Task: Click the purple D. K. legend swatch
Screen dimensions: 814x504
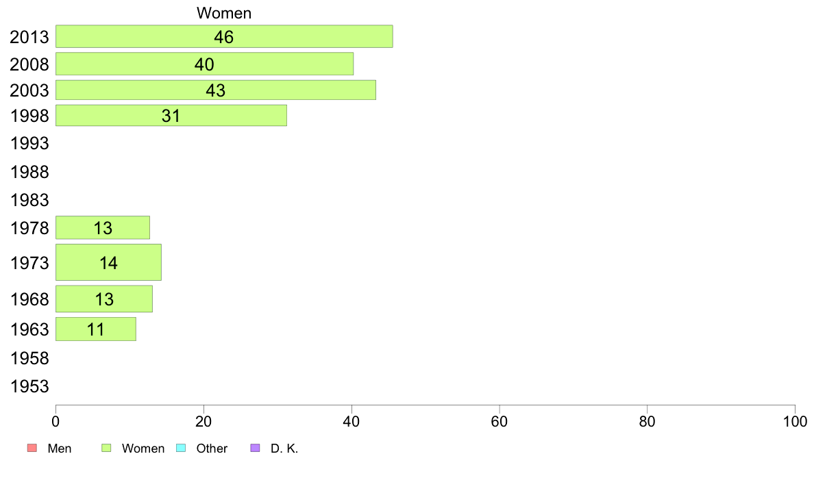Action: point(256,449)
